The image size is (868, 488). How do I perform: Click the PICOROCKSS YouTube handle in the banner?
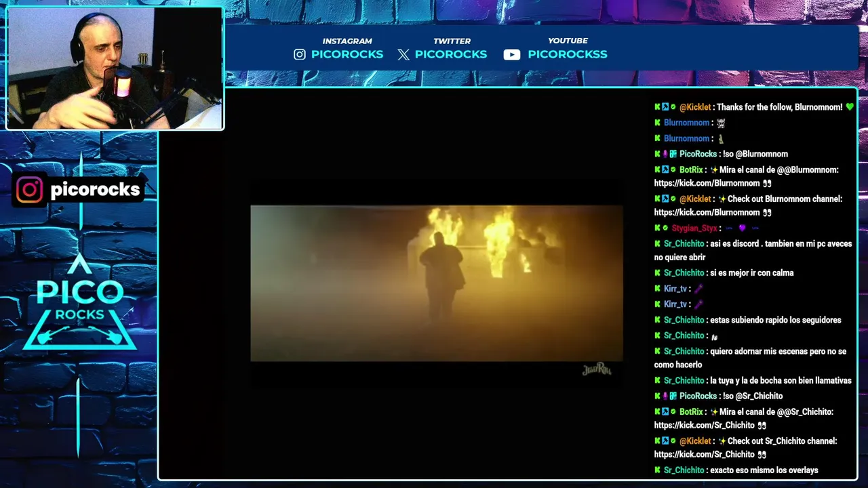click(x=568, y=54)
